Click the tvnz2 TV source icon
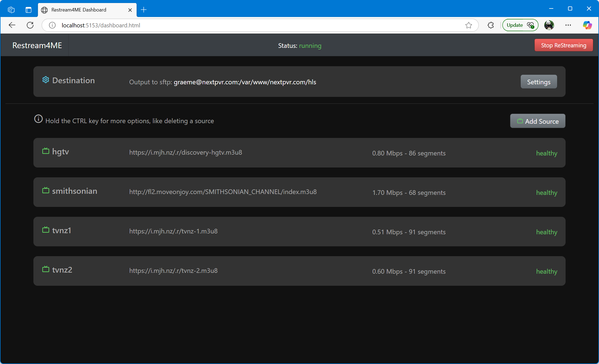Screen dimensions: 599x364 pos(45,269)
